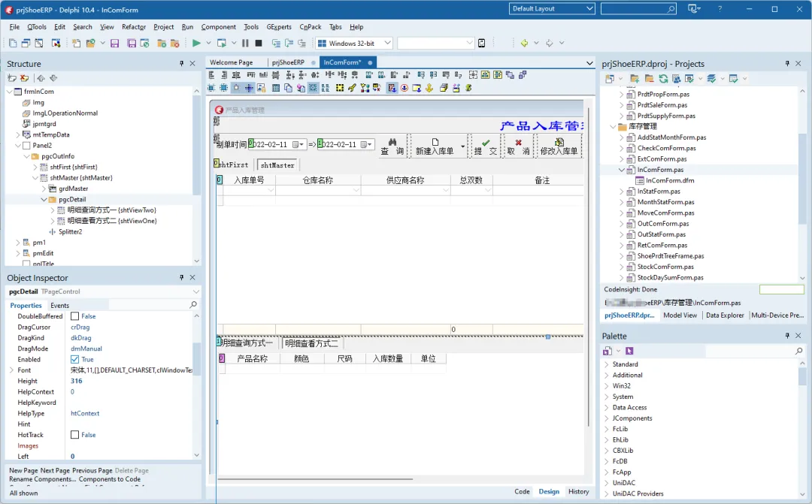This screenshot has width=812, height=504.
Task: Collapse the InComForm.pas project node
Action: point(622,170)
